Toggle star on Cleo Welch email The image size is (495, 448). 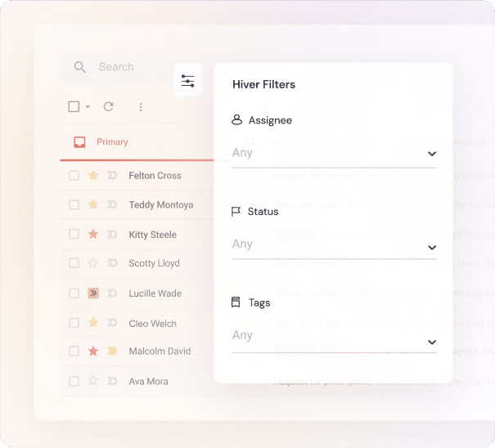click(93, 322)
